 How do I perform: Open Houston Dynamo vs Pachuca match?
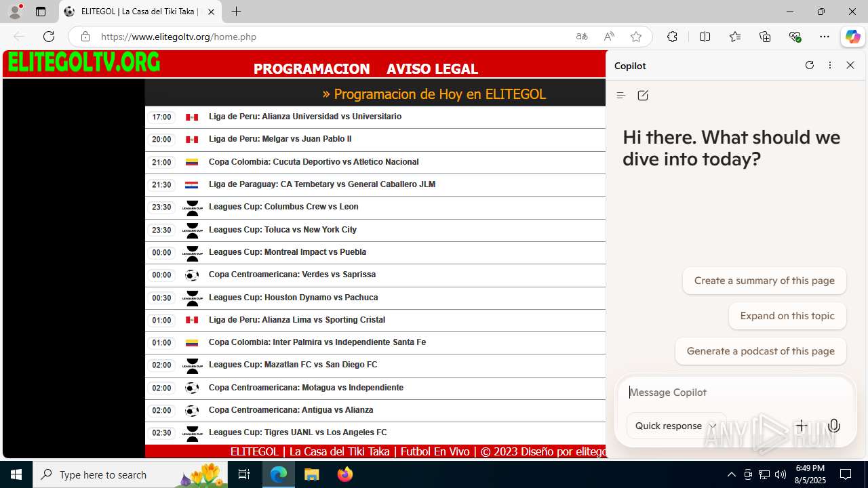click(294, 298)
